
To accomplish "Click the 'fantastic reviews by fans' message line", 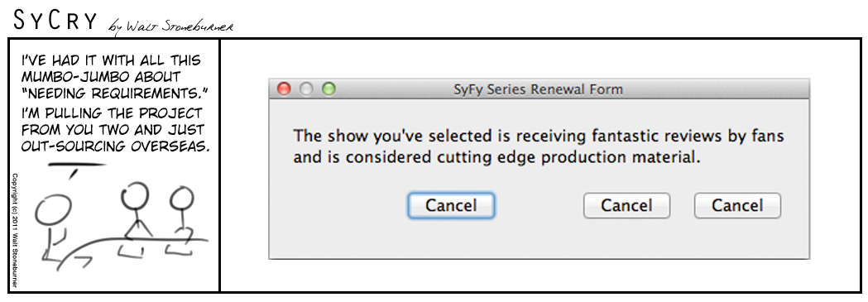I will [x=538, y=136].
